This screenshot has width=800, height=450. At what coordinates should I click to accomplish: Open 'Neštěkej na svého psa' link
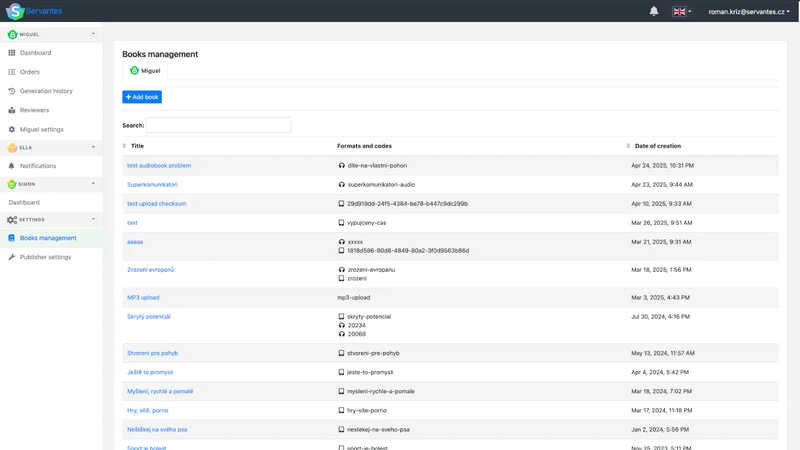[x=157, y=430]
